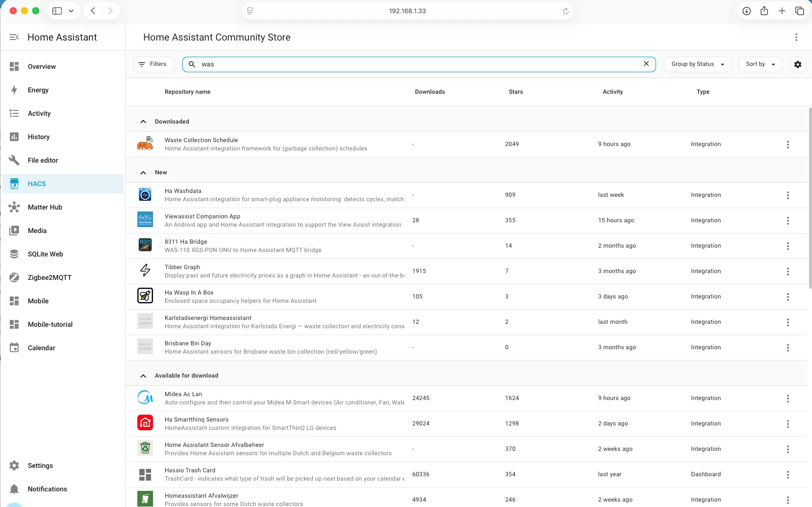Open Safari sidebar dropdown arrow
Screen dimensions: 812x507
(71, 11)
